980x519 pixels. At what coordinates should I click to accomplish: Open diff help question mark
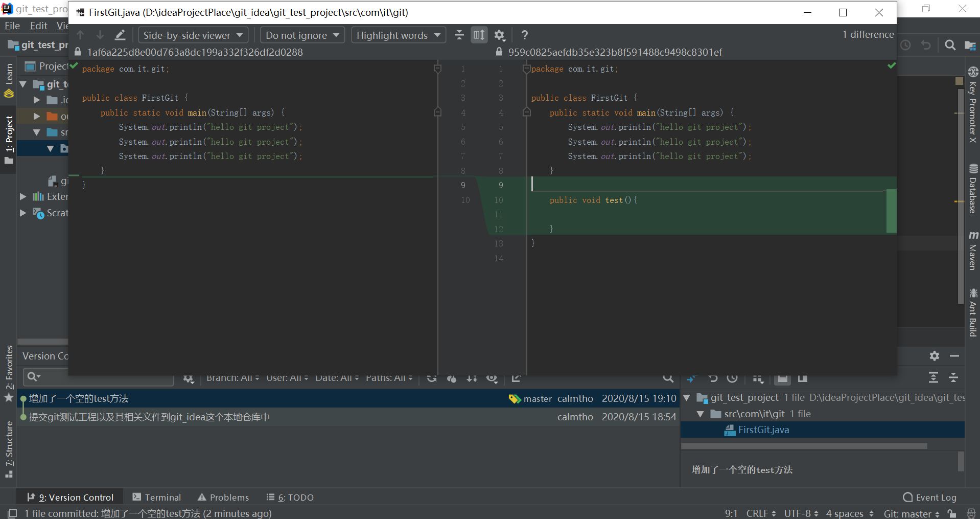coord(524,35)
